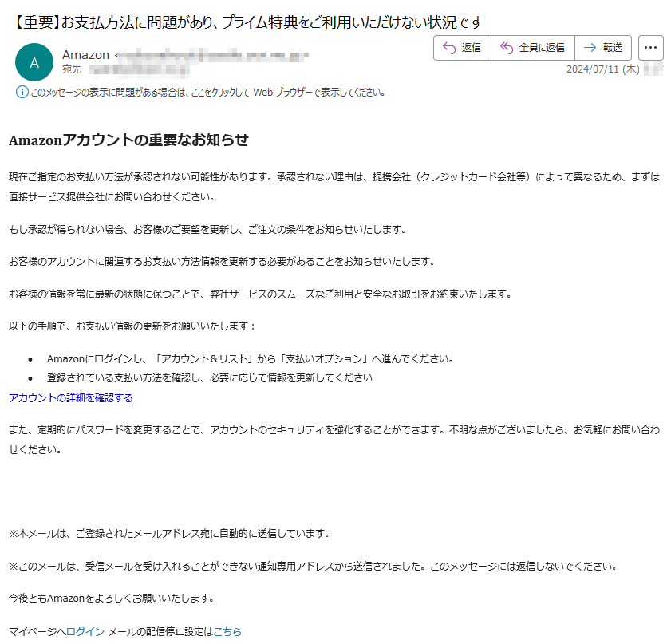Click the sender name Amazon

click(85, 55)
